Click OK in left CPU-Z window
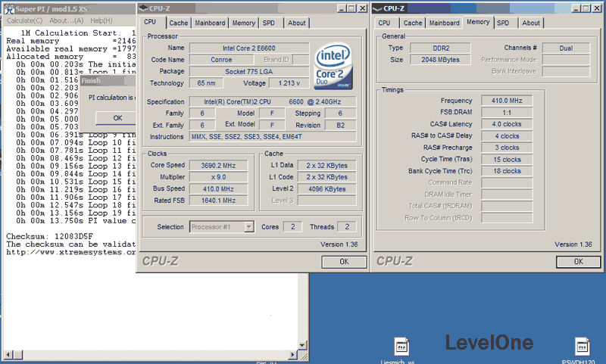This screenshot has height=364, width=606. 344,262
